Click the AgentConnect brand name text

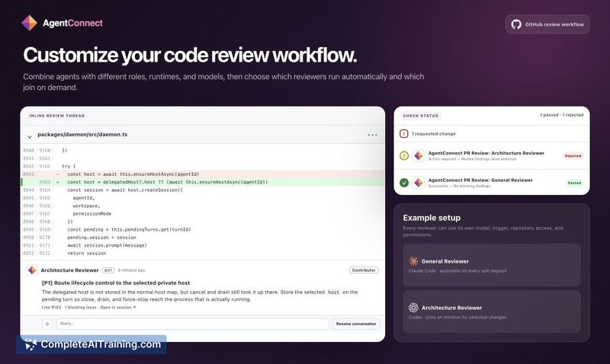pyautogui.click(x=72, y=24)
